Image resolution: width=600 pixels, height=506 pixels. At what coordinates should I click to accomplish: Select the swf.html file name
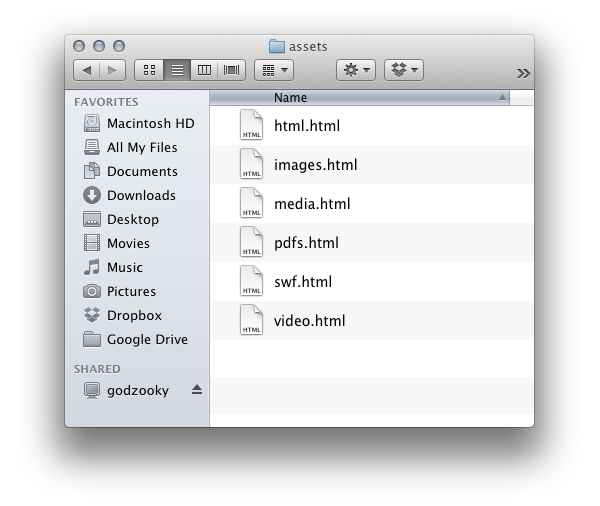(x=303, y=282)
